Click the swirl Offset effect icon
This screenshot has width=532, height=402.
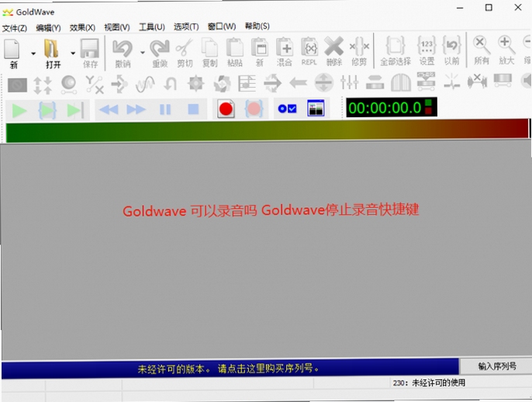point(222,84)
